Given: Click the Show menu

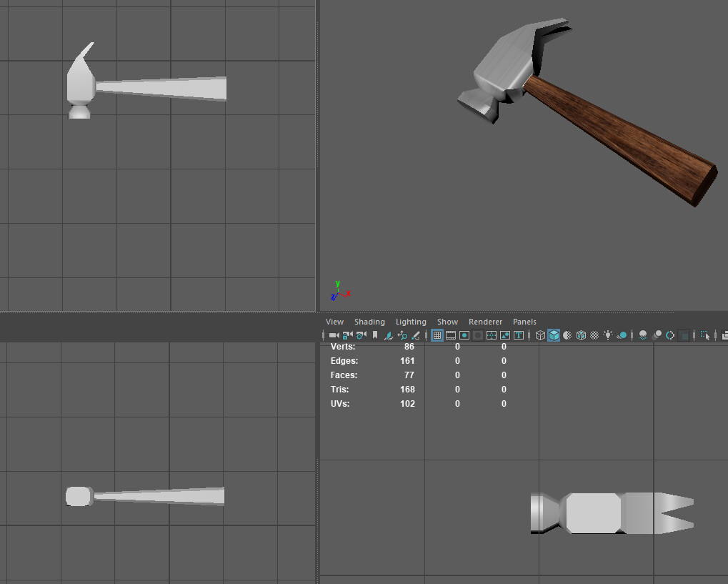Looking at the screenshot, I should [447, 322].
